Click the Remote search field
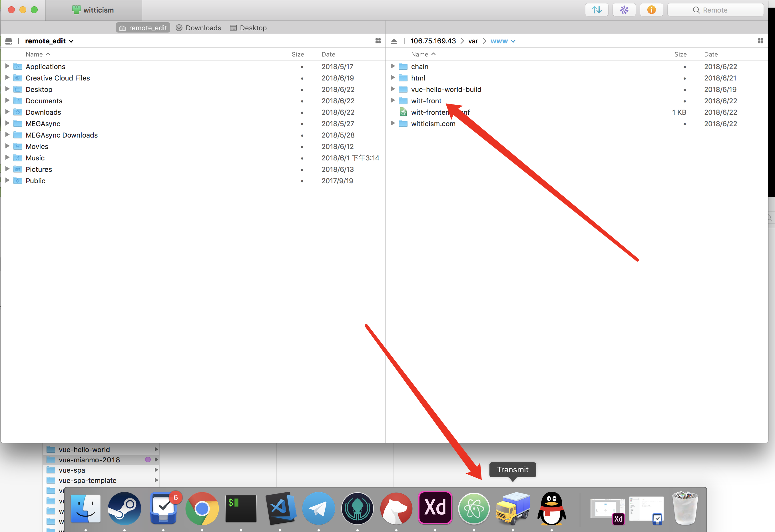 pyautogui.click(x=715, y=10)
